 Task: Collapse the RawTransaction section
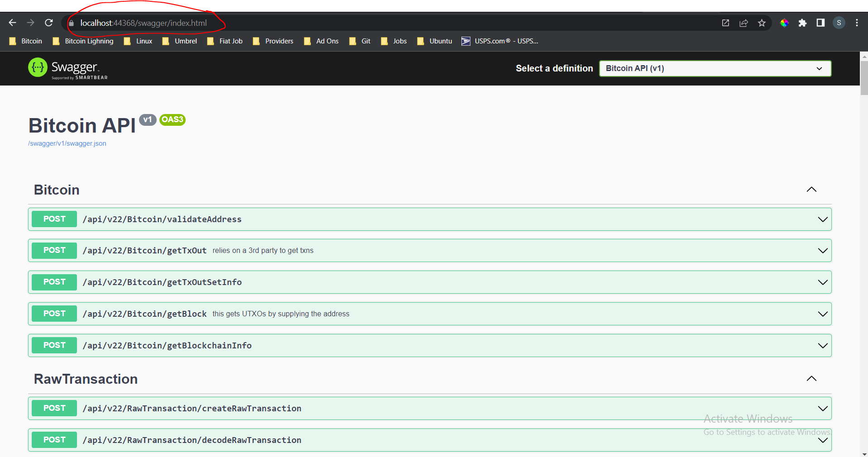(x=812, y=379)
